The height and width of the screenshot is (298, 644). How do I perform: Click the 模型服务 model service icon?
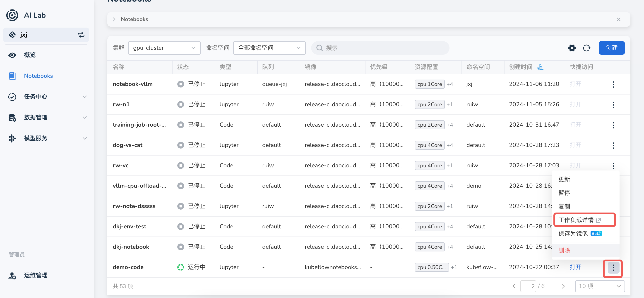tap(12, 138)
